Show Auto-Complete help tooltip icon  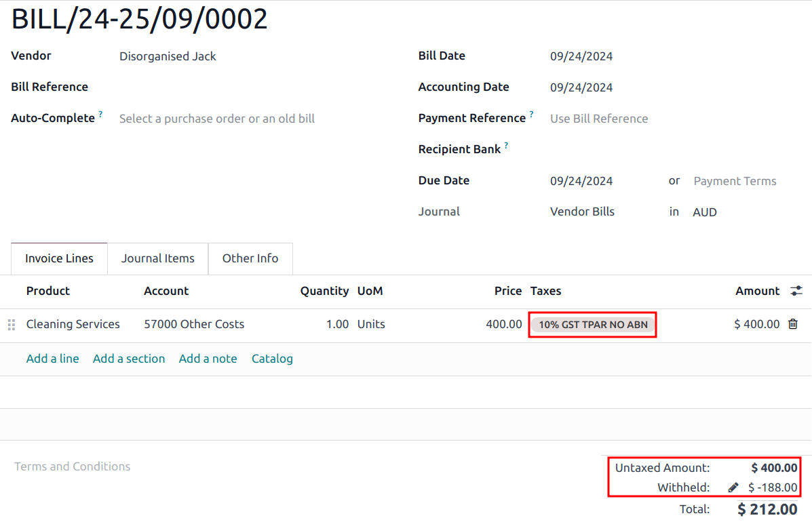pyautogui.click(x=100, y=115)
